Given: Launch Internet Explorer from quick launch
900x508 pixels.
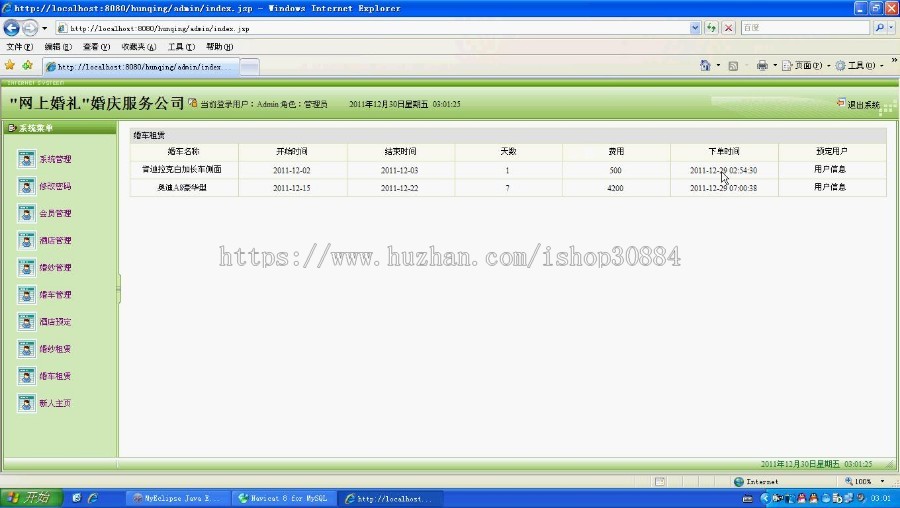Looking at the screenshot, I should [93, 498].
